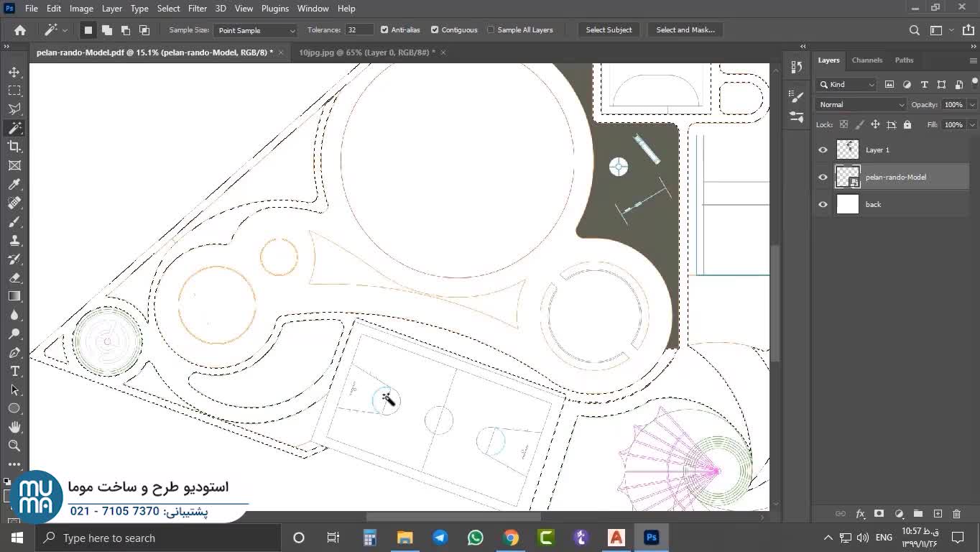Open the Sample Size dropdown

click(x=256, y=30)
